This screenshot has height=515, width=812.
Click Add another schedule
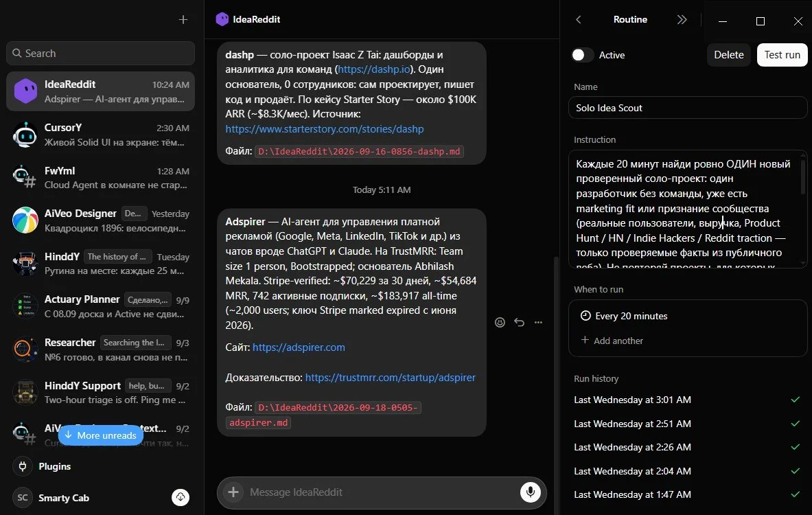(x=612, y=341)
